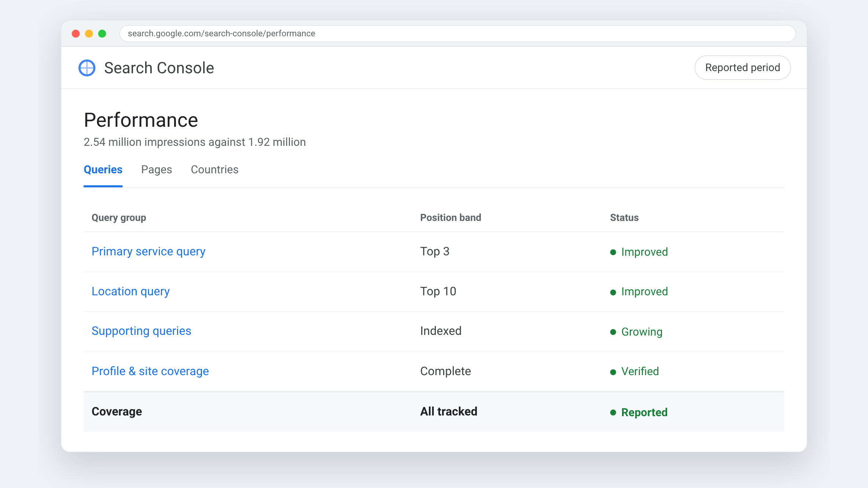Open the Supporting queries link
This screenshot has width=868, height=488.
tap(141, 331)
